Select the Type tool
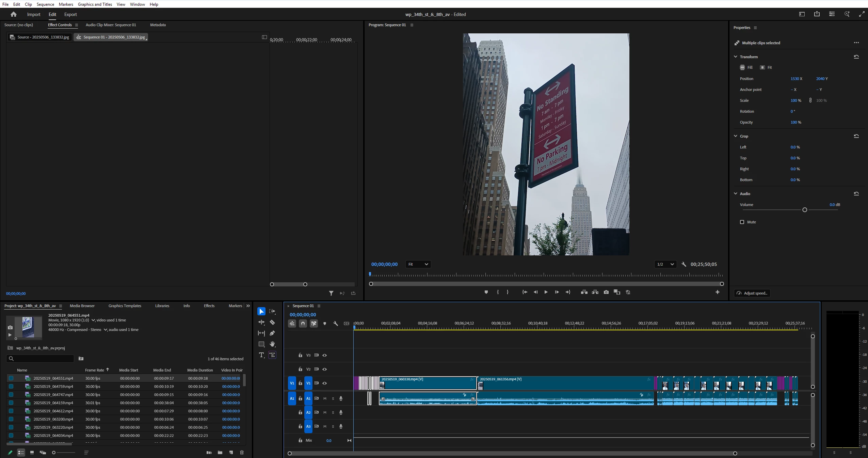868x458 pixels. coord(261,355)
